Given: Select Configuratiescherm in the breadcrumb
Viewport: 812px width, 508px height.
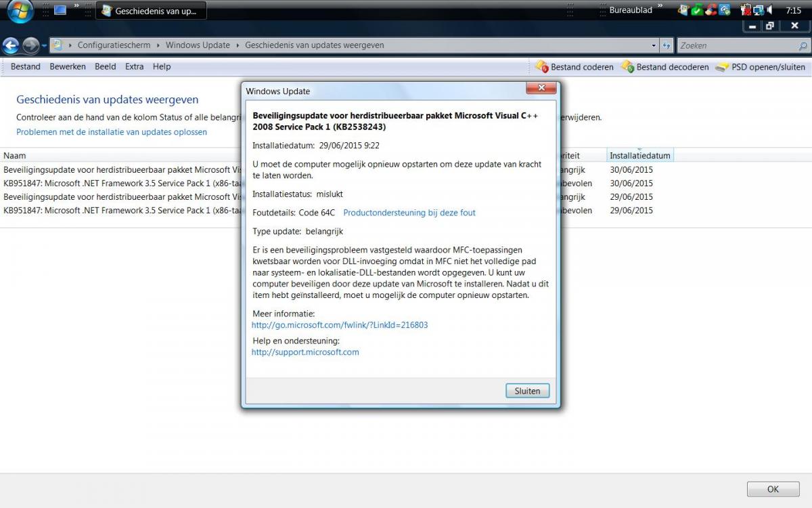Looking at the screenshot, I should [x=114, y=45].
